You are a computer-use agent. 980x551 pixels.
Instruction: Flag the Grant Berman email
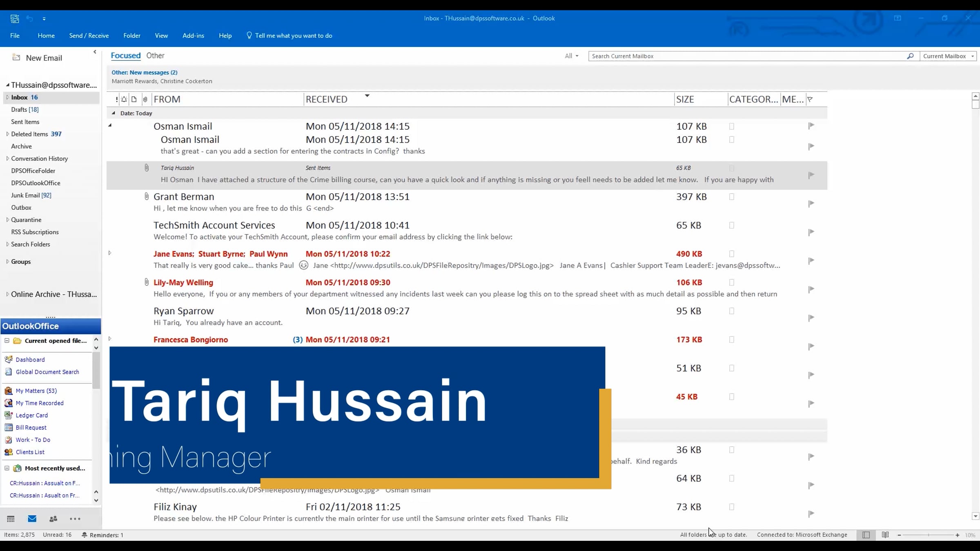811,203
